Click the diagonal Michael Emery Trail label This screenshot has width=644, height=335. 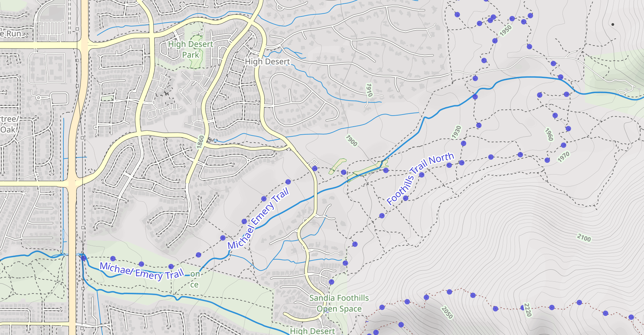[x=258, y=219]
